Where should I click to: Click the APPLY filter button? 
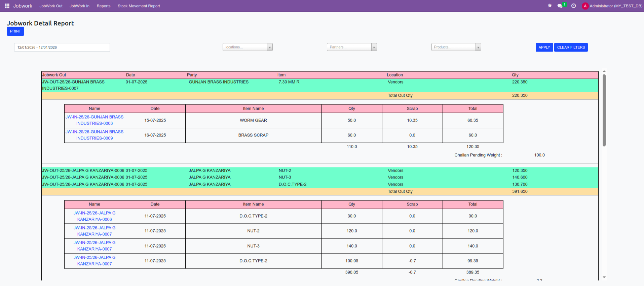[x=544, y=47]
